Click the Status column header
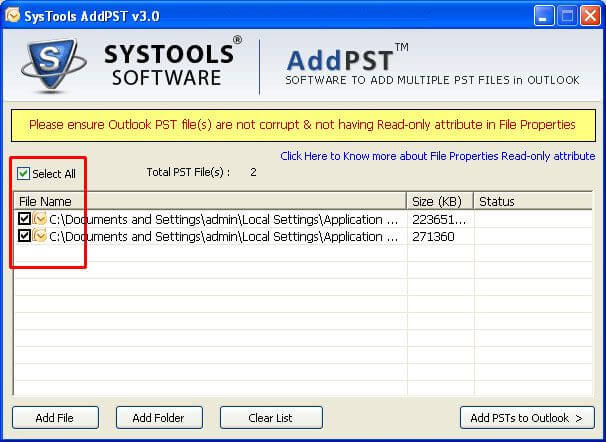606x442 pixels. [x=533, y=201]
